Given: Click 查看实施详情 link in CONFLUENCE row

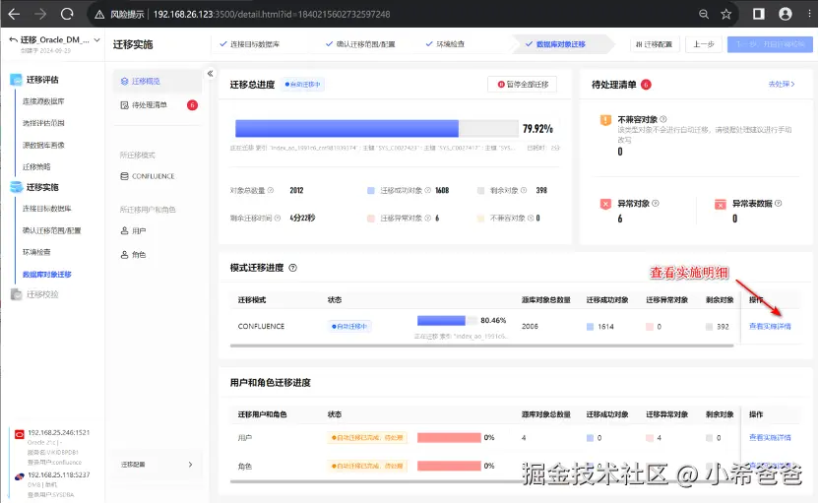Looking at the screenshot, I should point(770,327).
